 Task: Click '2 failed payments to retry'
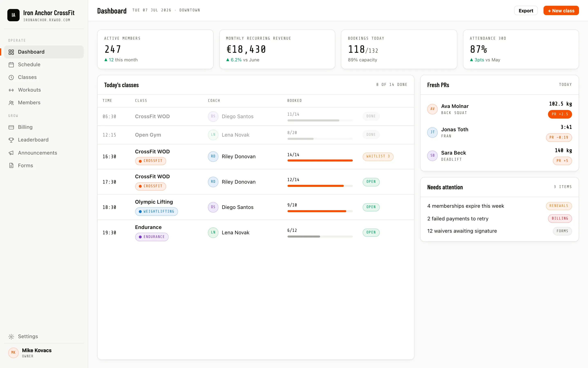(458, 219)
